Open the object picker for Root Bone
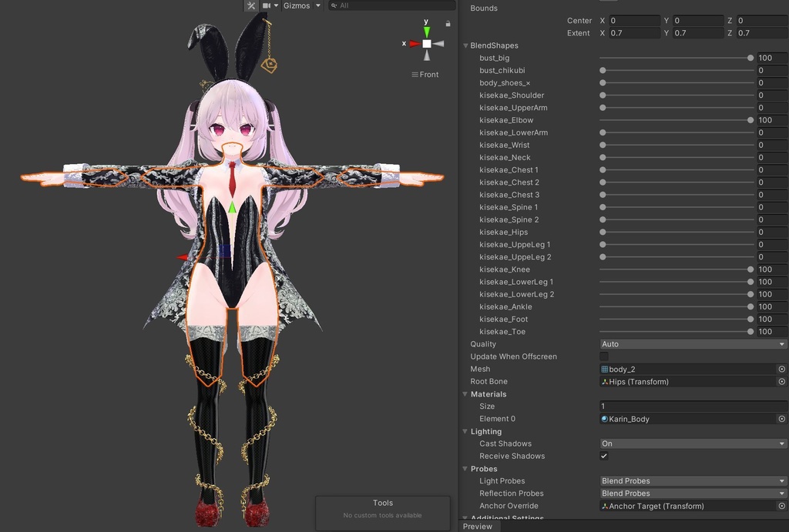The height and width of the screenshot is (532, 789). pyautogui.click(x=781, y=381)
